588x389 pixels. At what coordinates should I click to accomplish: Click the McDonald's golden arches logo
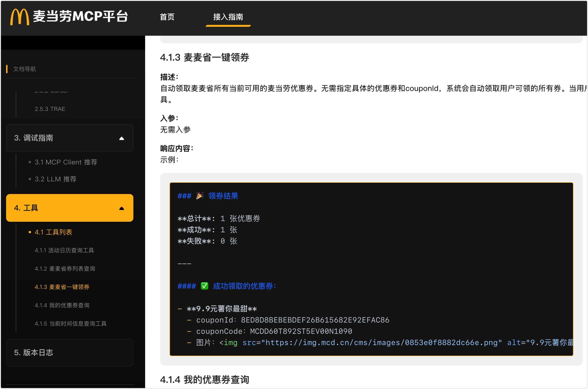(19, 17)
